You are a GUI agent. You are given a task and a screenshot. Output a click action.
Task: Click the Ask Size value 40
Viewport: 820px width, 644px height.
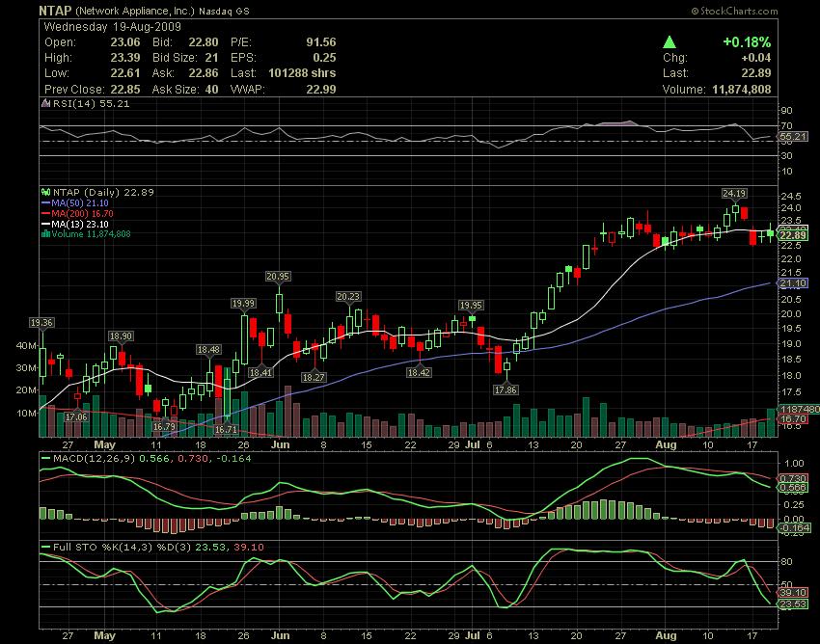(x=211, y=90)
